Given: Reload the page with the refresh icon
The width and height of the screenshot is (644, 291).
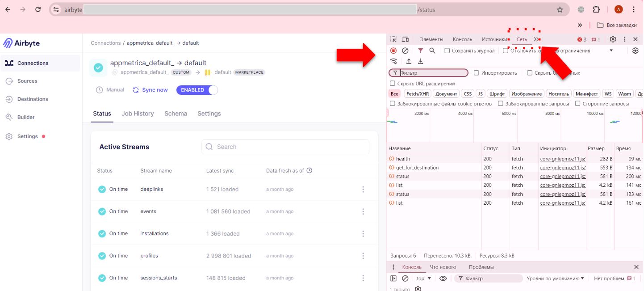Looking at the screenshot, I should point(38,9).
